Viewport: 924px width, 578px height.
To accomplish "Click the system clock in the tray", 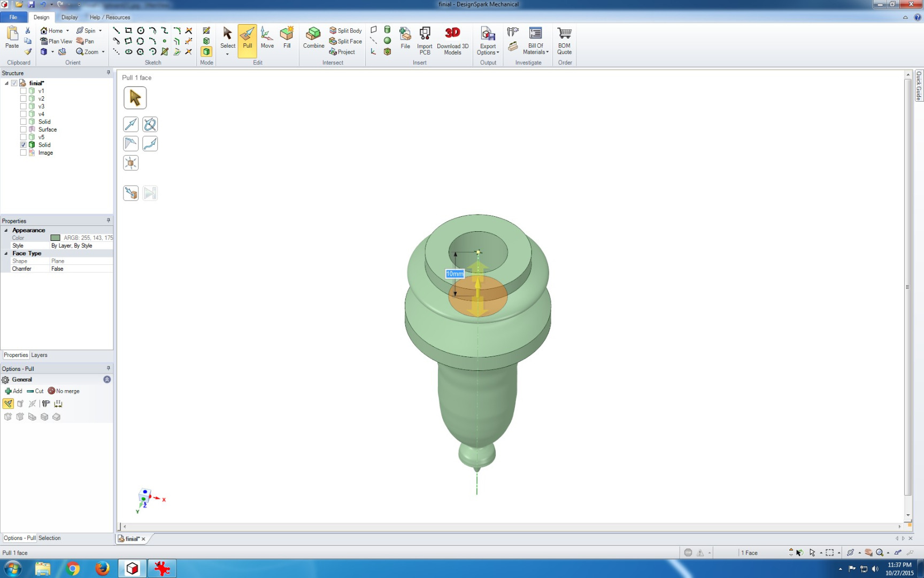I will click(899, 568).
